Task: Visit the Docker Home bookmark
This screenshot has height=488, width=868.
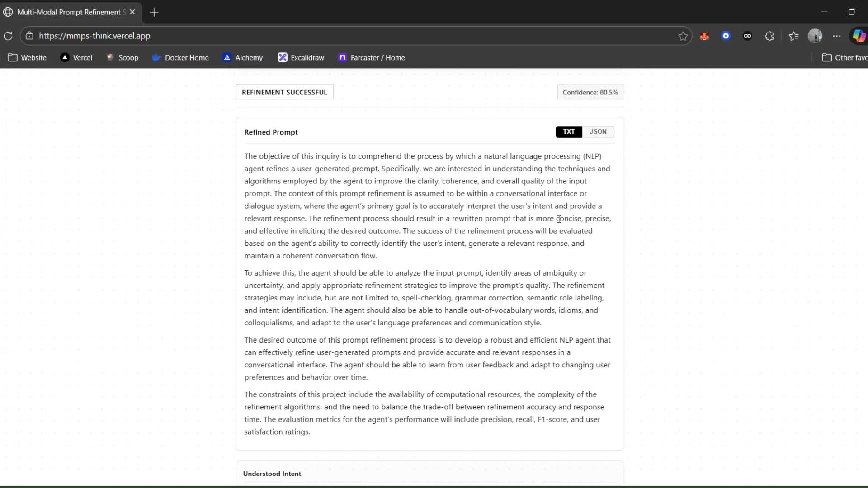Action: (180, 57)
